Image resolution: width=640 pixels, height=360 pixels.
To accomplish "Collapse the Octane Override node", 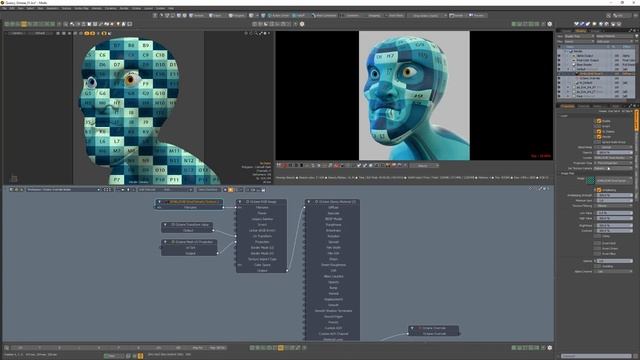I will click(412, 328).
